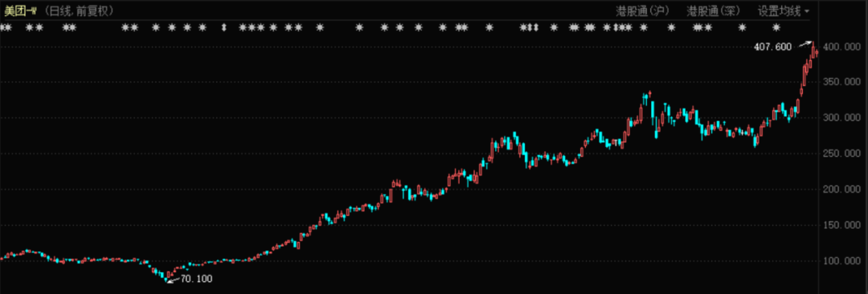The height and width of the screenshot is (294, 868).
Task: Click the 407.600 highest price label
Action: (773, 47)
